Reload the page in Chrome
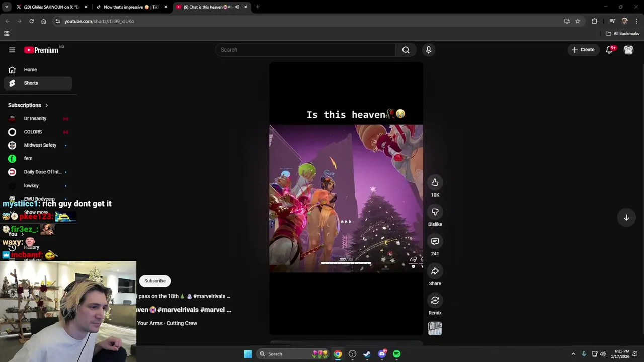This screenshot has height=362, width=644. (31, 21)
